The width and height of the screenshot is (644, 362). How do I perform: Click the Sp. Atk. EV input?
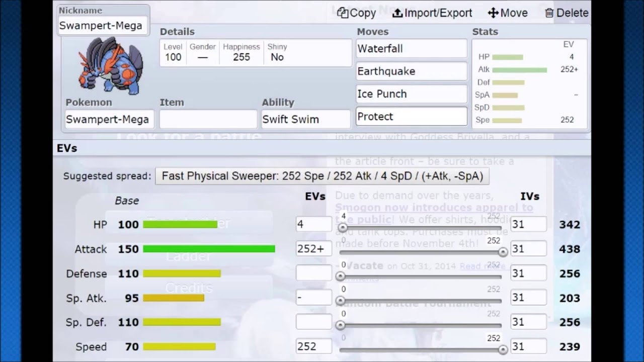coord(314,298)
